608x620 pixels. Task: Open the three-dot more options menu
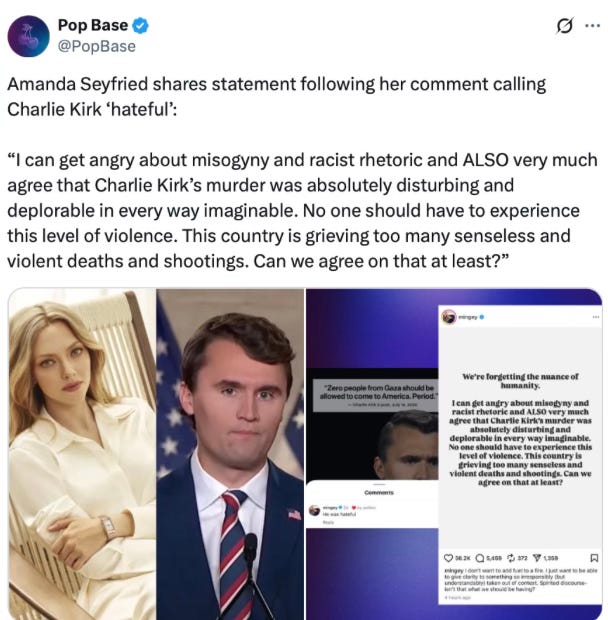pos(593,26)
